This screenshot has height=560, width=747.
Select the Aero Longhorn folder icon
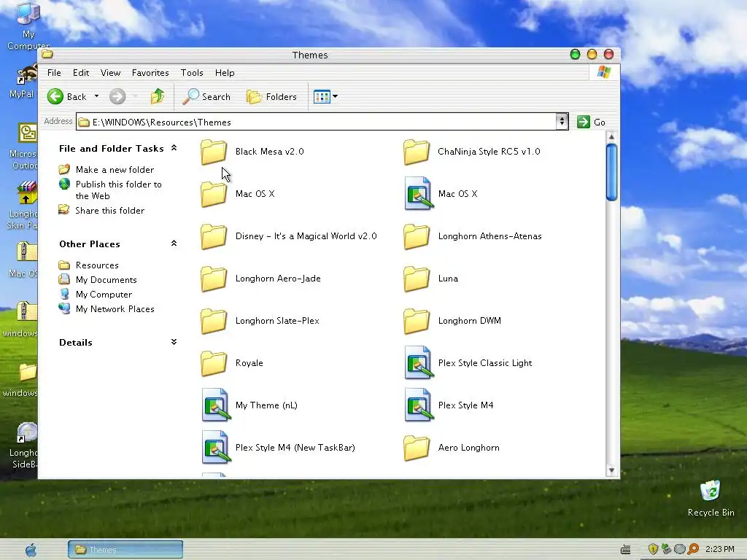pyautogui.click(x=417, y=448)
